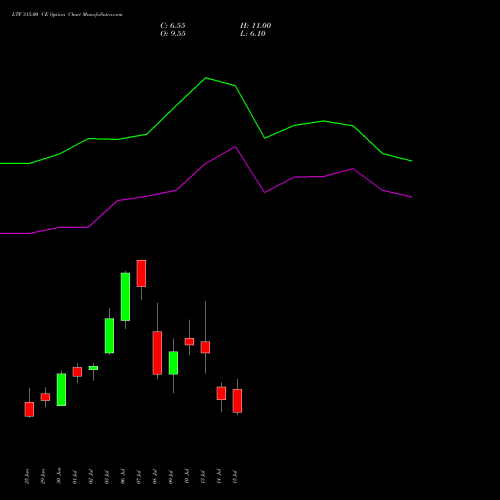The image size is (500, 500).
Task: Click the highest red candle for 07 Jul
Action: click(x=141, y=273)
